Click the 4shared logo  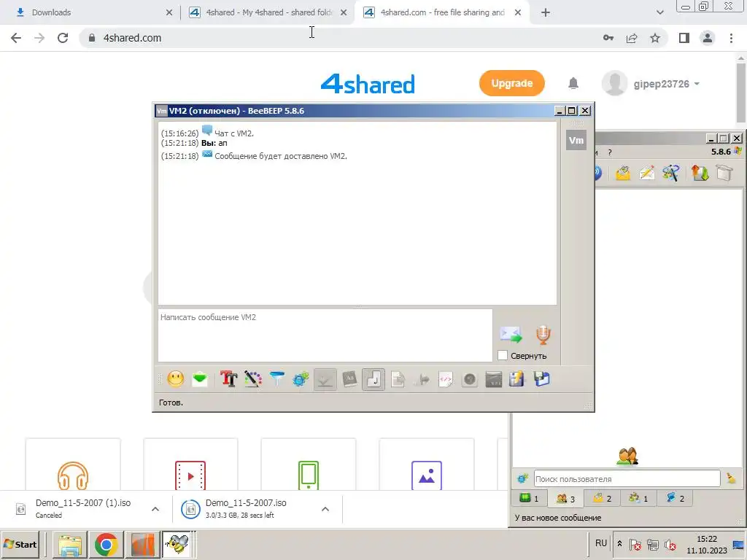click(x=368, y=84)
